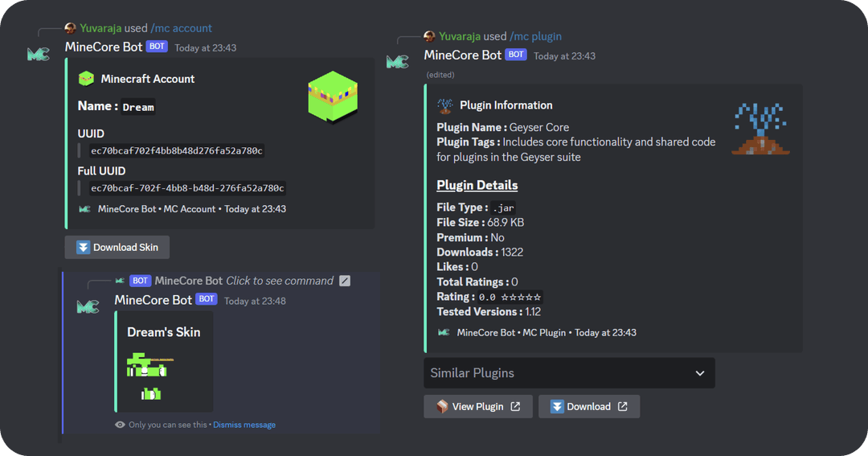Viewport: 868px width, 456px height.
Task: Click the .jar file type code
Action: point(503,207)
